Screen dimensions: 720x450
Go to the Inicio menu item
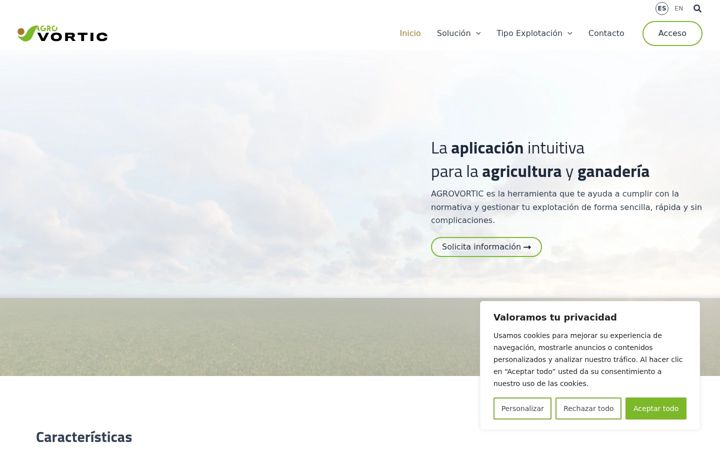click(x=410, y=33)
